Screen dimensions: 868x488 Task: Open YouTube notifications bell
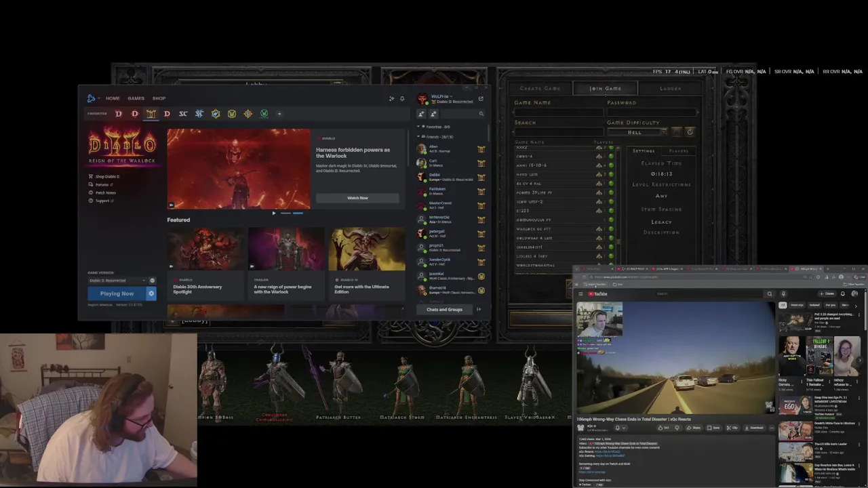pos(843,293)
